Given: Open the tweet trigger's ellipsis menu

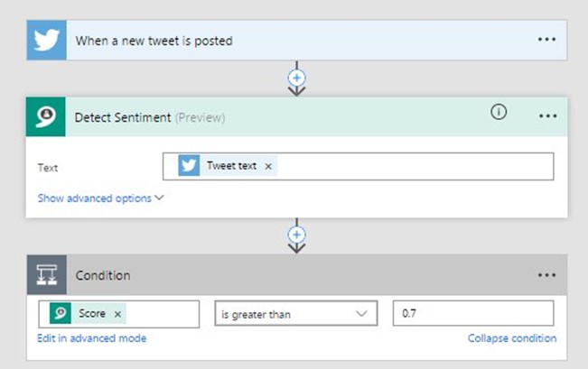Looking at the screenshot, I should click(x=547, y=40).
